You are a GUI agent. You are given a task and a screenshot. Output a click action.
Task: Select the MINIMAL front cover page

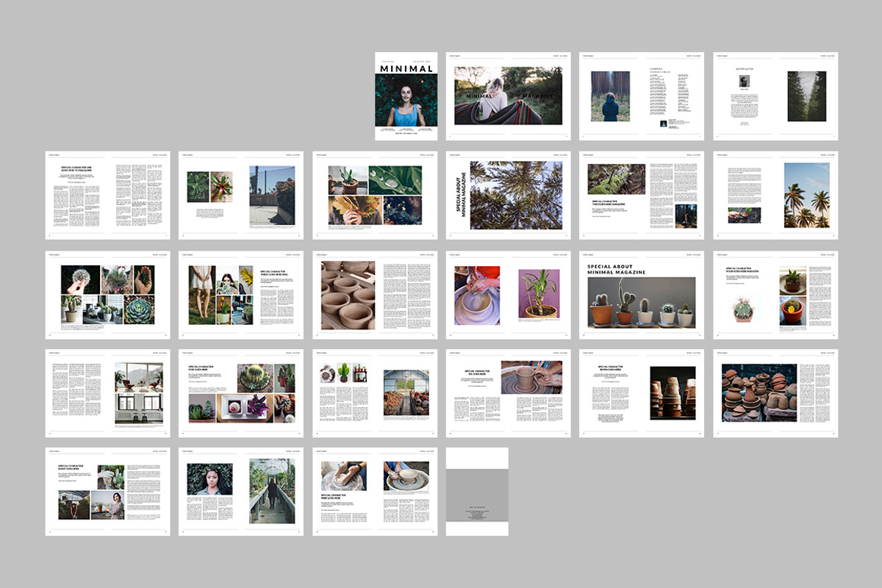tap(406, 96)
